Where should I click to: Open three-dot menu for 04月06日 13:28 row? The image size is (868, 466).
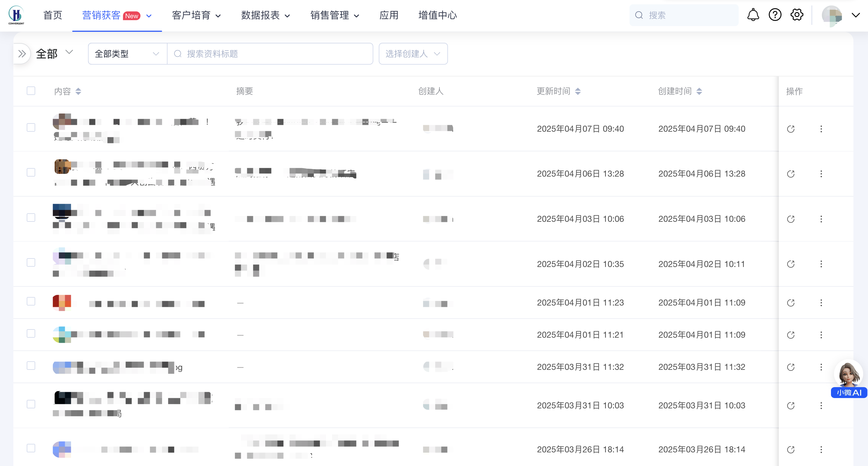point(821,174)
